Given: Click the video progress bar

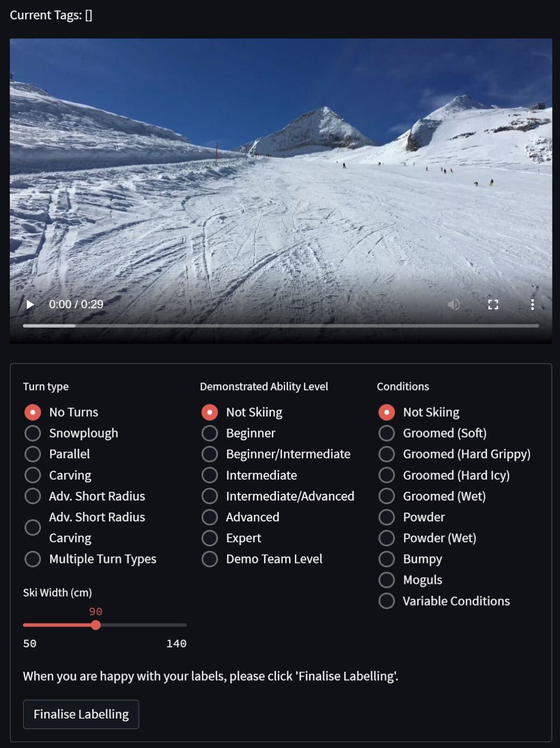Looking at the screenshot, I should (x=280, y=326).
